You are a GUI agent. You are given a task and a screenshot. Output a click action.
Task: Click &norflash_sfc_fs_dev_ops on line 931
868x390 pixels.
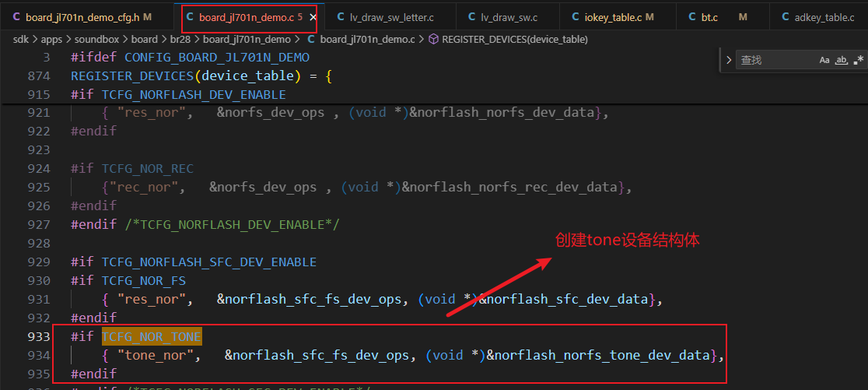[x=309, y=299]
